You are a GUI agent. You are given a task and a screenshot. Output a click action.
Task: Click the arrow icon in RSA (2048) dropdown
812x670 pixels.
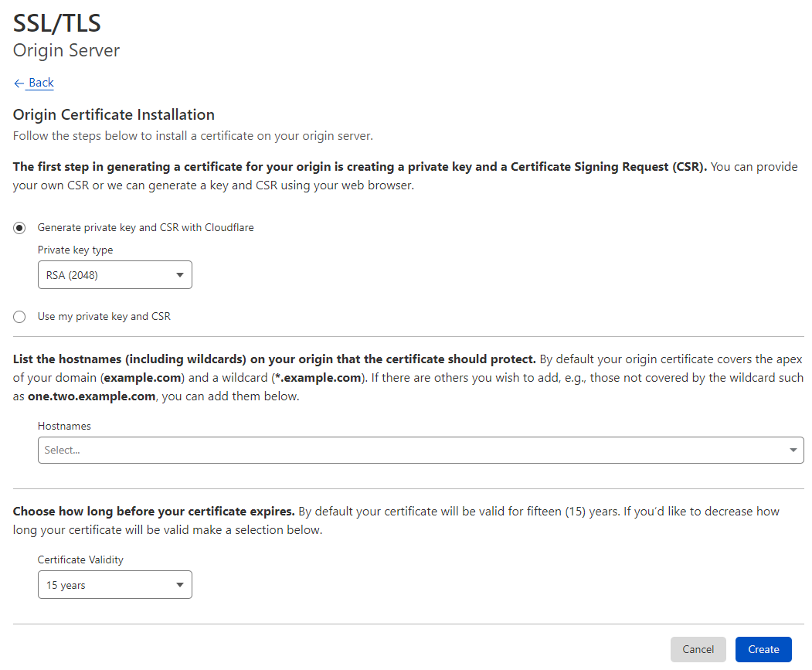click(x=180, y=275)
